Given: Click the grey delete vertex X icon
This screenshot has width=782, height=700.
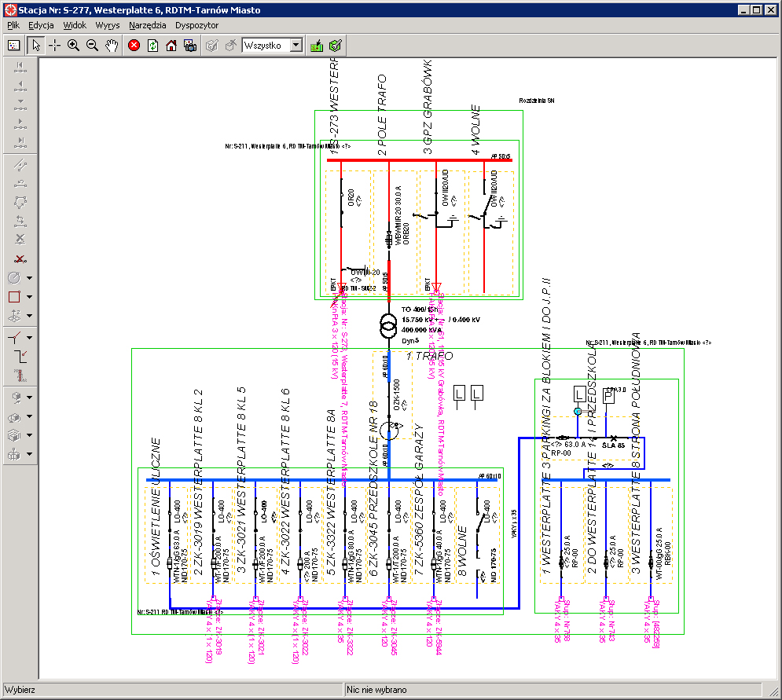Looking at the screenshot, I should pos(20,240).
